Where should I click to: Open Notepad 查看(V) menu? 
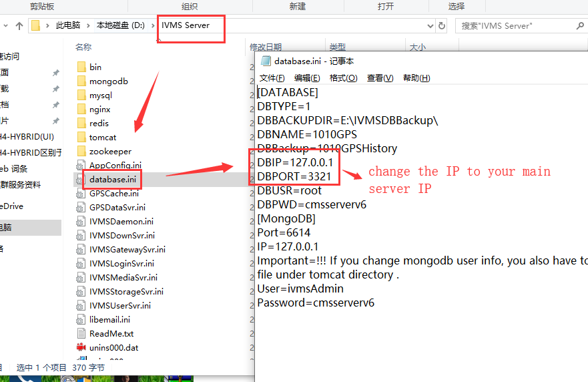click(x=380, y=78)
